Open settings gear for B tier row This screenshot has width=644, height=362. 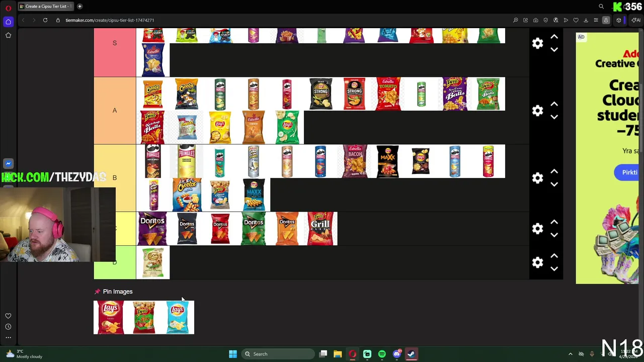pos(537,178)
